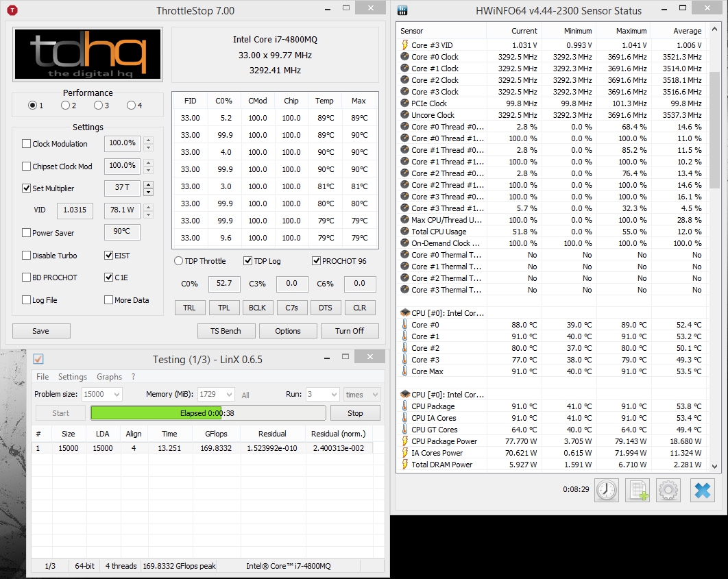Click the CPU Package Power bolt icon
Image resolution: width=728 pixels, height=579 pixels.
pos(404,441)
